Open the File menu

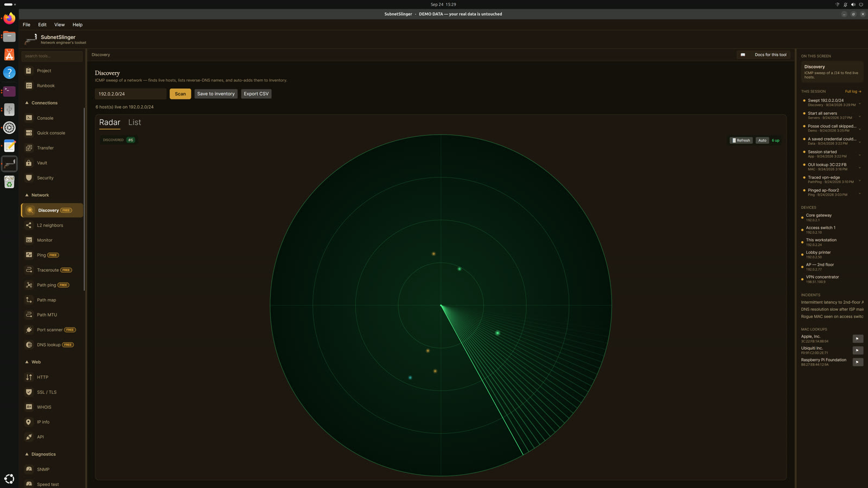(27, 25)
